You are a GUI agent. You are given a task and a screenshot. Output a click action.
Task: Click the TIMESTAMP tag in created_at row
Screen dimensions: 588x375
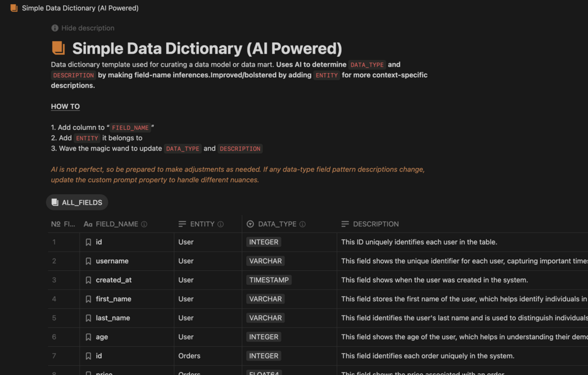[269, 280]
